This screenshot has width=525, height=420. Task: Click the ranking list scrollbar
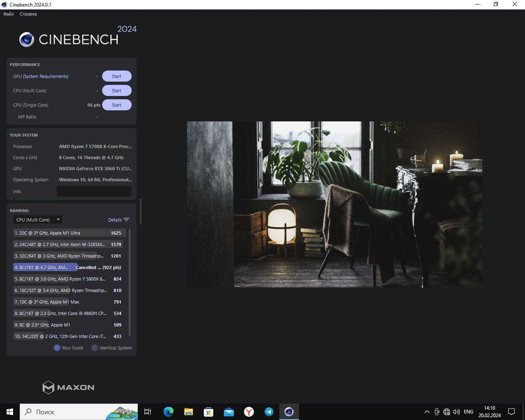[130, 282]
